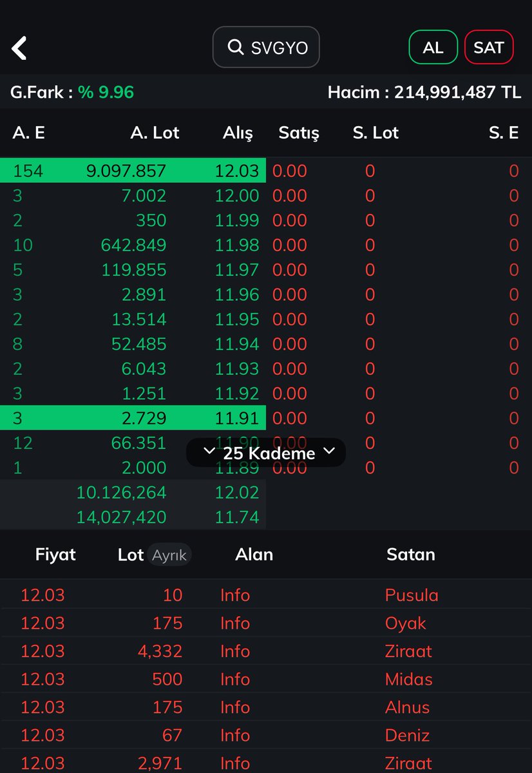The height and width of the screenshot is (773, 532).
Task: Select bid price 11.95
Action: click(237, 319)
